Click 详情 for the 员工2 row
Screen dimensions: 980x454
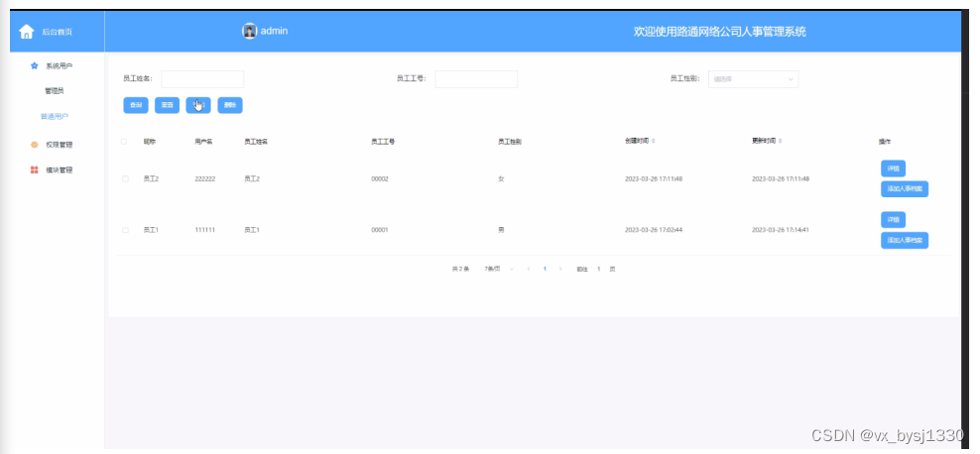[x=893, y=169]
